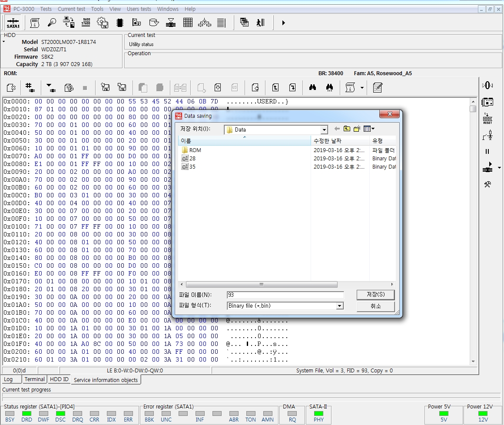Viewport: 504px width, 425px height.
Task: Click the Create New Folder icon in dialog
Action: (x=357, y=129)
